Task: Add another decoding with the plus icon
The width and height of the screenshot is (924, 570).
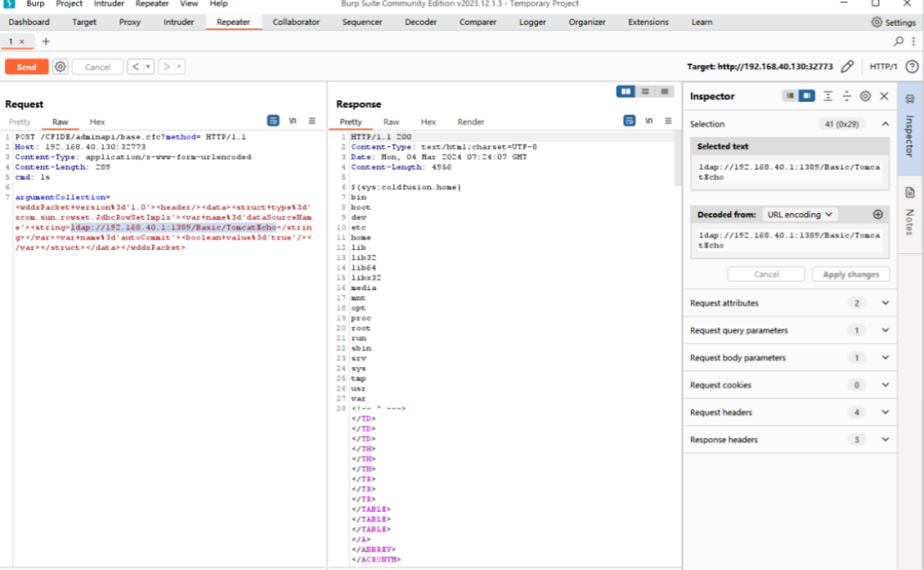Action: tap(877, 215)
